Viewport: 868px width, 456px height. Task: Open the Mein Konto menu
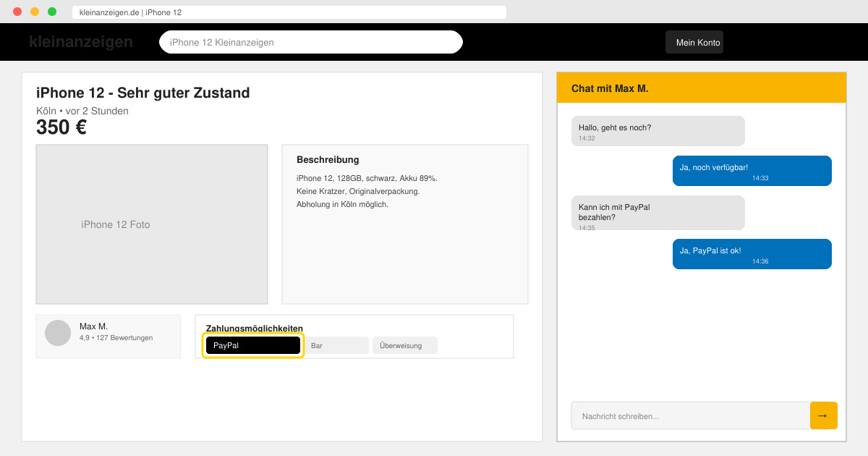point(694,42)
